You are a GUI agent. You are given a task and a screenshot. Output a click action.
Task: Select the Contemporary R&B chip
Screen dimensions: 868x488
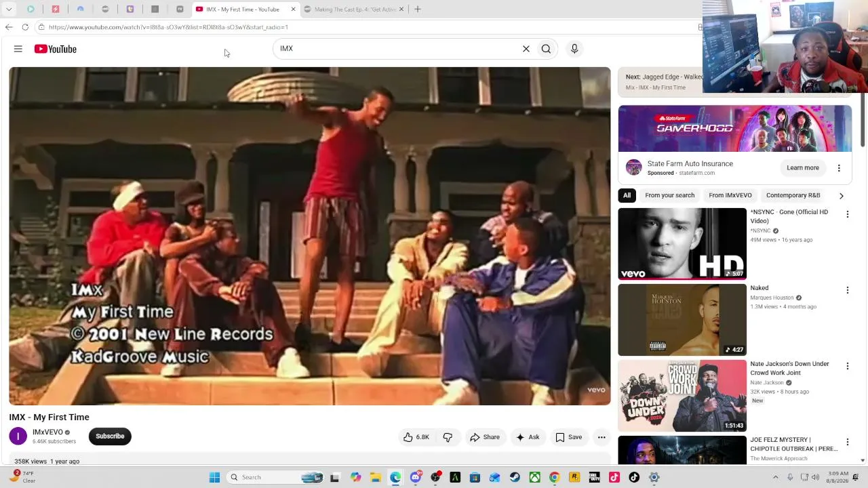793,195
